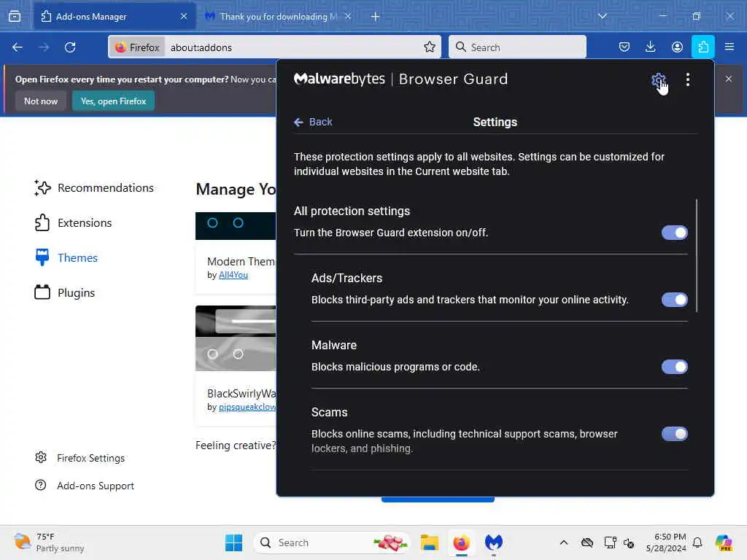The width and height of the screenshot is (747, 560).
Task: Bookmark this page with star icon
Action: (429, 47)
